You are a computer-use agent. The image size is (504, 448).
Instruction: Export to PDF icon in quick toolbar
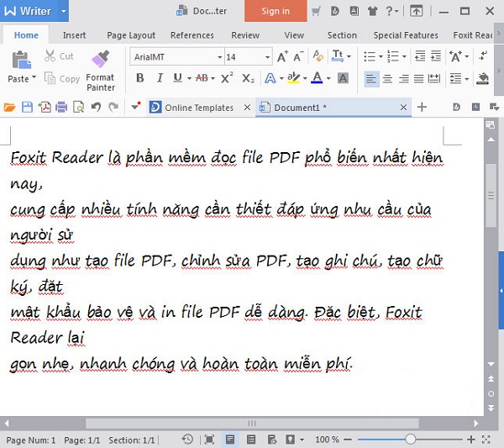[45, 107]
